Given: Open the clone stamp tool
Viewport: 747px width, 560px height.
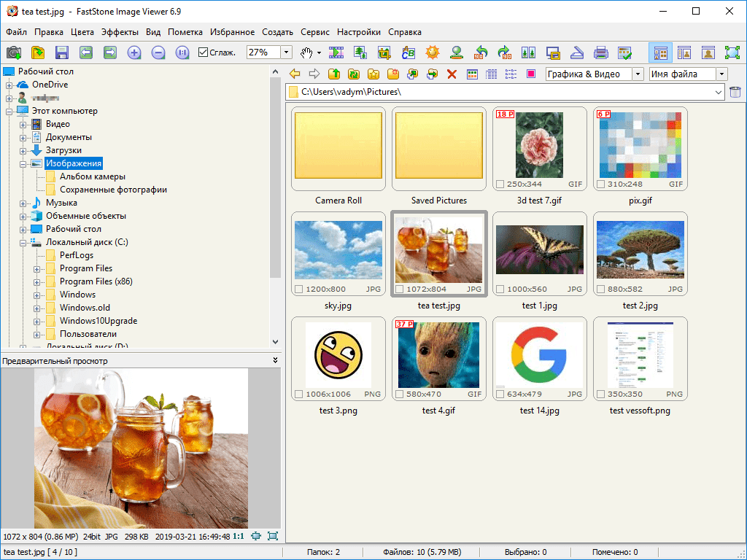Looking at the screenshot, I should pyautogui.click(x=457, y=52).
